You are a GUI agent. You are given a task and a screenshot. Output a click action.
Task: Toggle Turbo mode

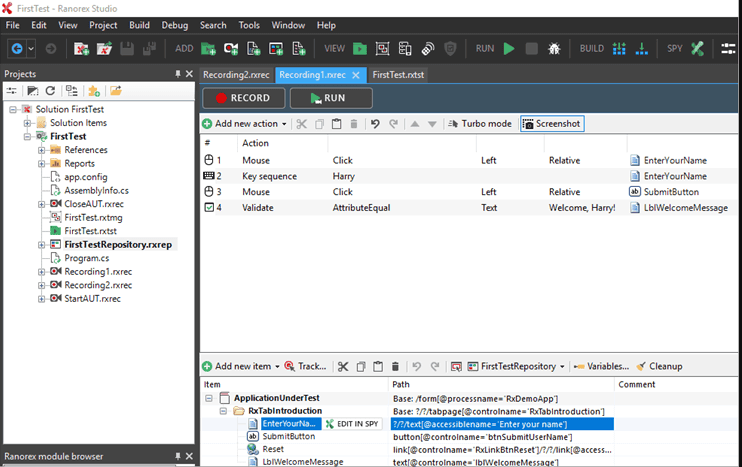click(x=480, y=124)
